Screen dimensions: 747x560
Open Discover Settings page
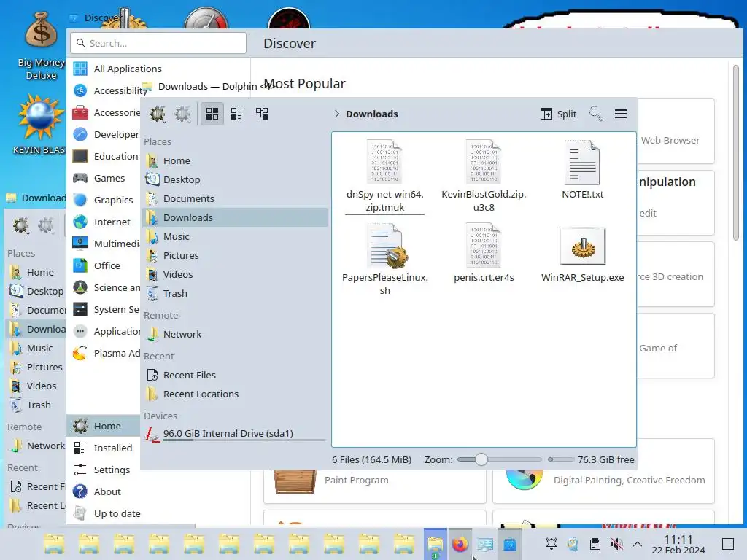[105, 470]
